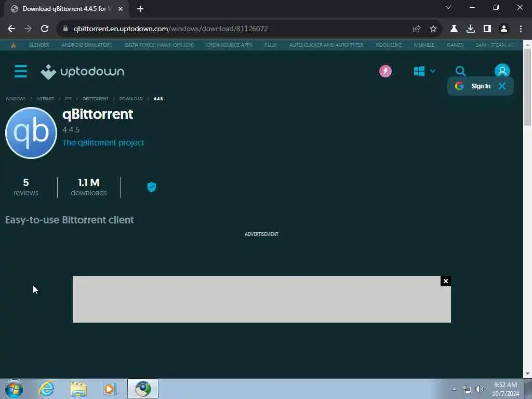Screen dimensions: 532x399
Task: Click the user account avatar icon
Action: tap(502, 71)
